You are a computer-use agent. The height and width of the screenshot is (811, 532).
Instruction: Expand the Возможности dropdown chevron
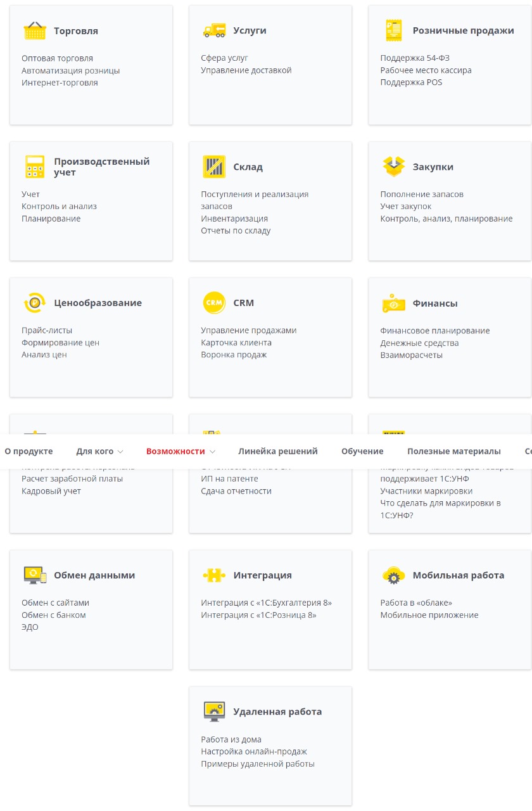[x=212, y=452]
